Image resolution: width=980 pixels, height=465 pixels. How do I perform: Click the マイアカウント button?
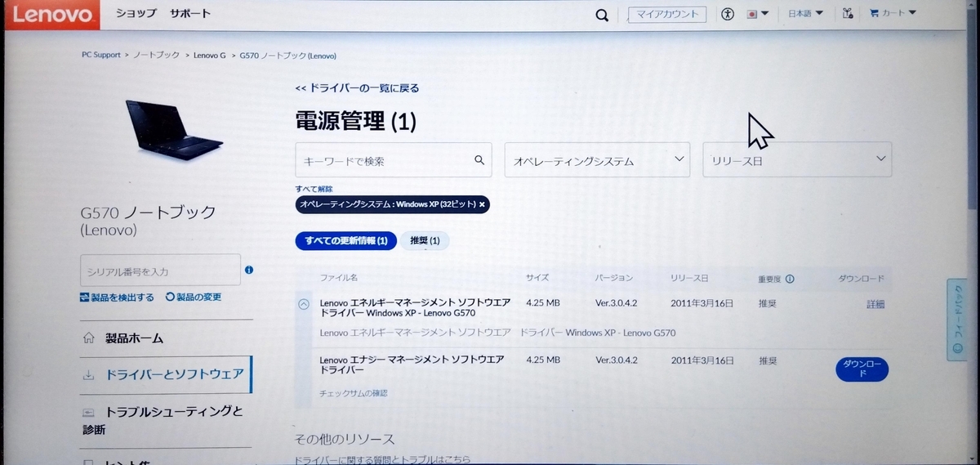(668, 14)
